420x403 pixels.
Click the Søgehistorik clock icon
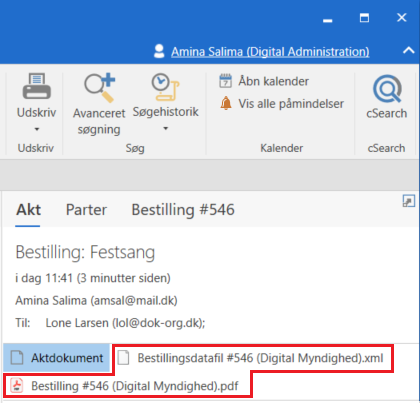pyautogui.click(x=165, y=87)
